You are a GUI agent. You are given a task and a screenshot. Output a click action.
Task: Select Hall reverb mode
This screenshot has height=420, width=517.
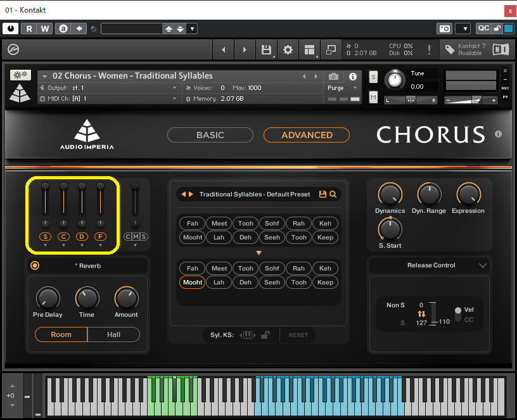point(113,334)
